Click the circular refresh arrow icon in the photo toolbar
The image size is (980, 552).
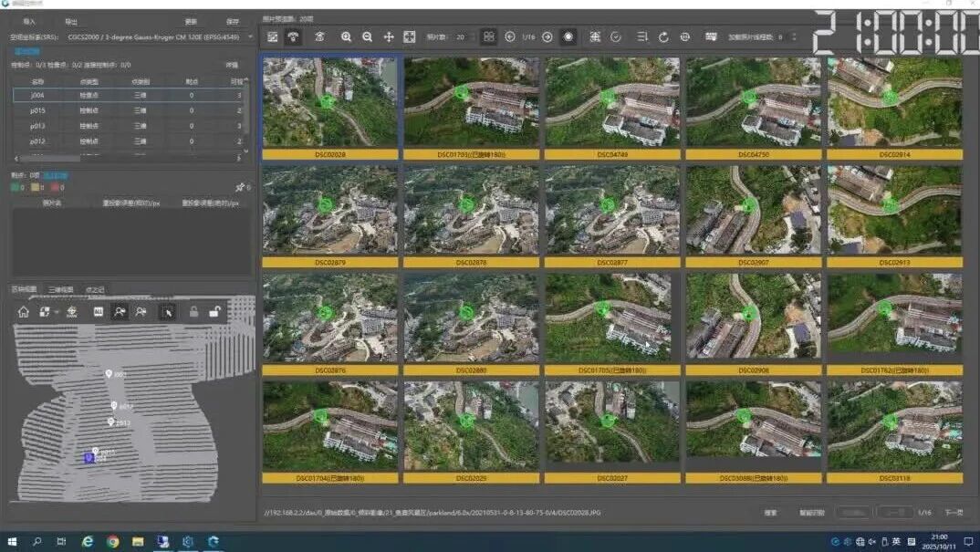(663, 36)
